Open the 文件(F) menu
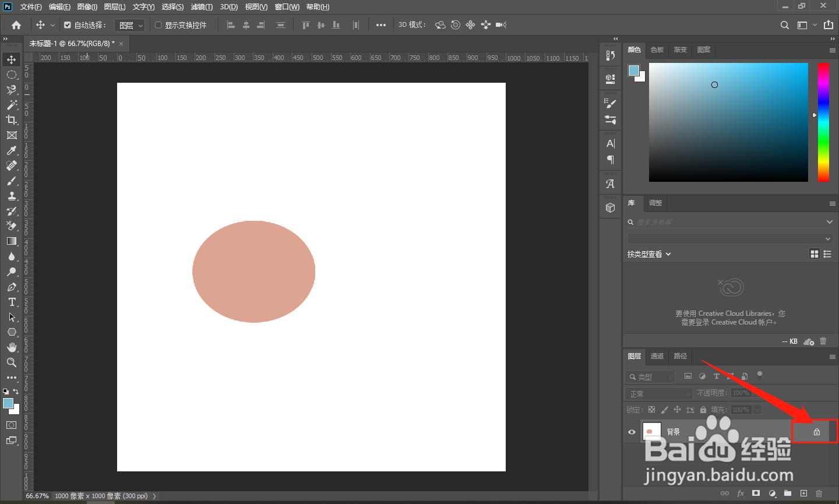Image resolution: width=839 pixels, height=504 pixels. click(31, 7)
